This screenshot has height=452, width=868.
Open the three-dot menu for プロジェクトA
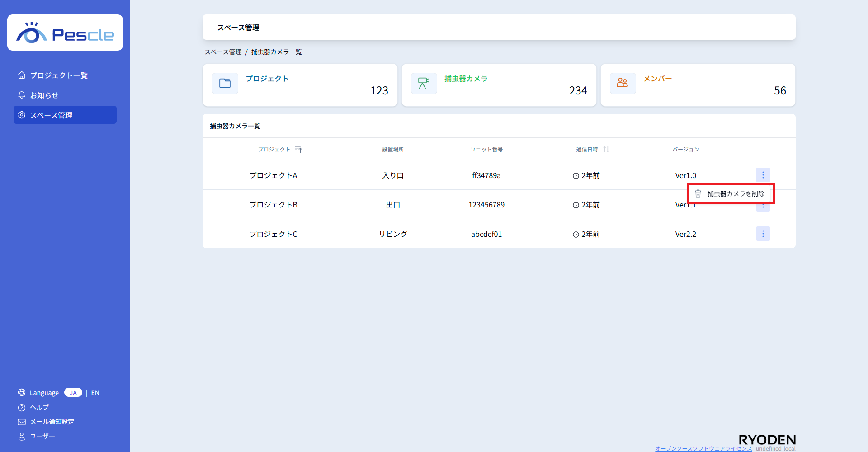763,175
